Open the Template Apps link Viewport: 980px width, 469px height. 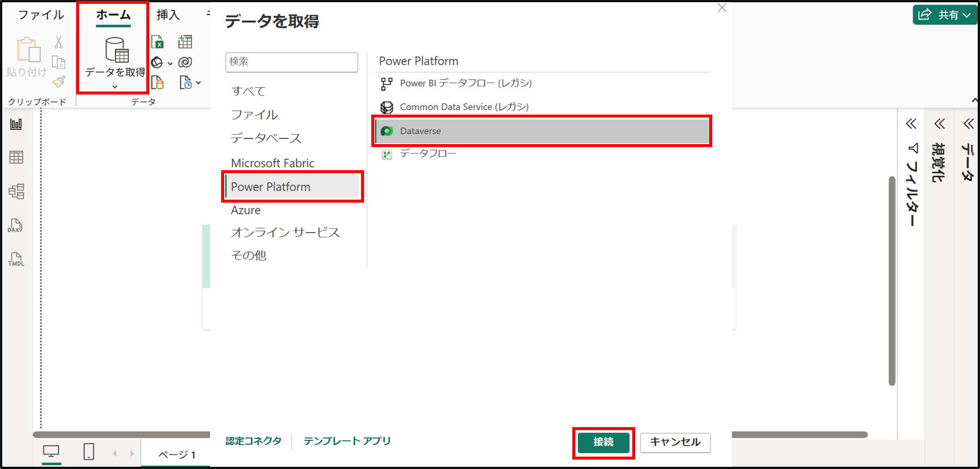347,441
